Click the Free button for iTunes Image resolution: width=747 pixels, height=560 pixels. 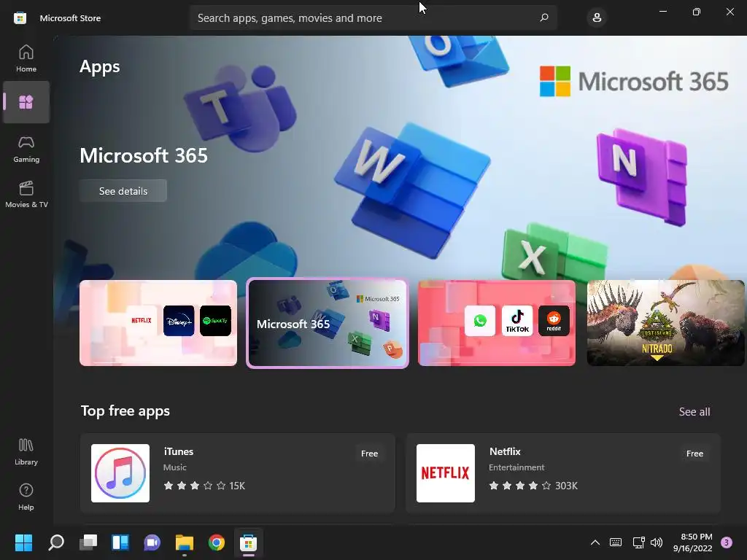369,454
